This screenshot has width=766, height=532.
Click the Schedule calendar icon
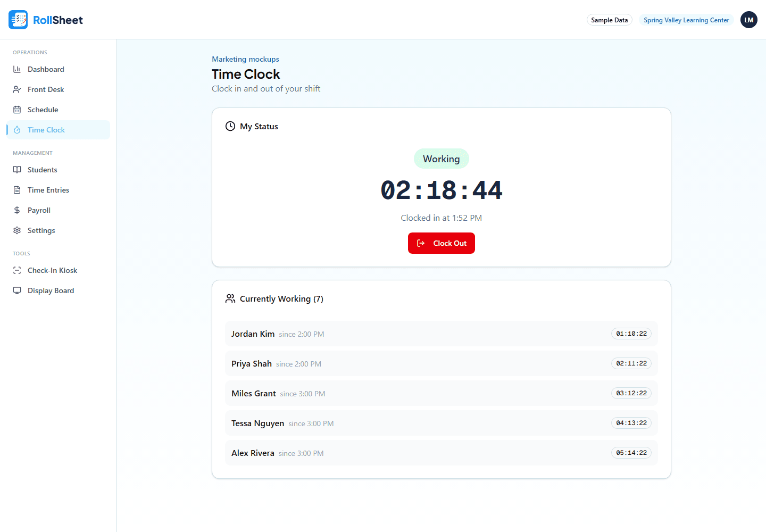(17, 110)
